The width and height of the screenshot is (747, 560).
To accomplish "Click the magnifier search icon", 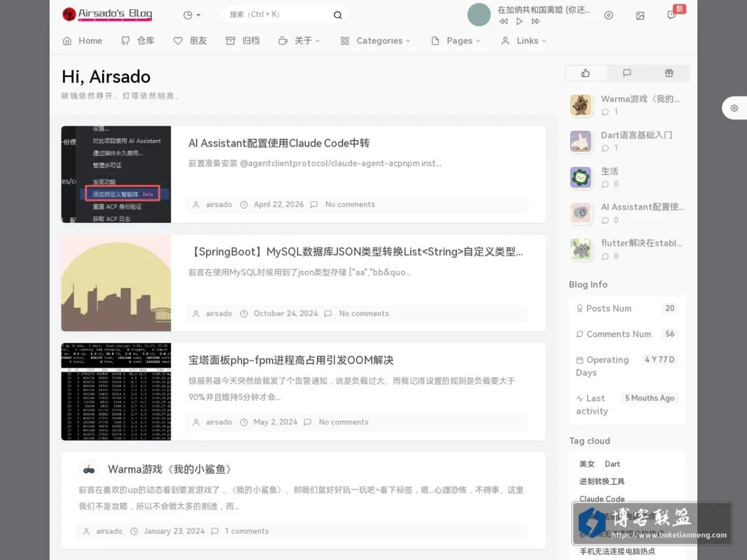I will 337,15.
